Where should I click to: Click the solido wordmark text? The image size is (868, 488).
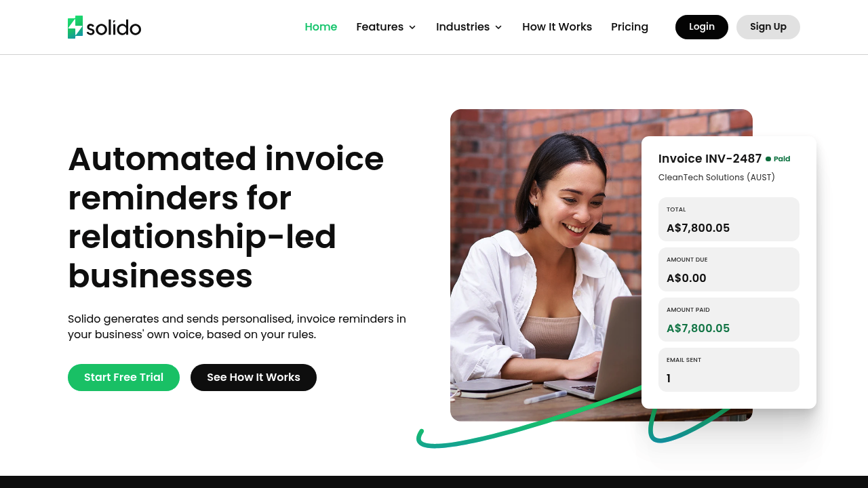[x=114, y=28]
